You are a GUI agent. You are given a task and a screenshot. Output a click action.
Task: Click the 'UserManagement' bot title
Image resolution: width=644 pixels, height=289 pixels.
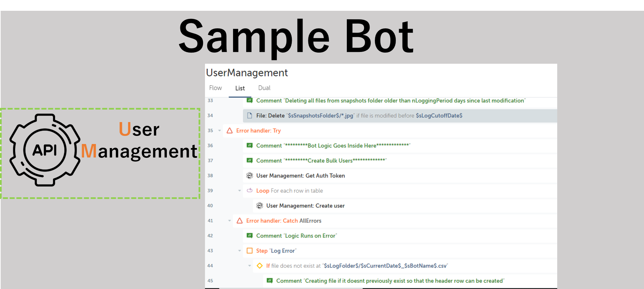point(247,73)
